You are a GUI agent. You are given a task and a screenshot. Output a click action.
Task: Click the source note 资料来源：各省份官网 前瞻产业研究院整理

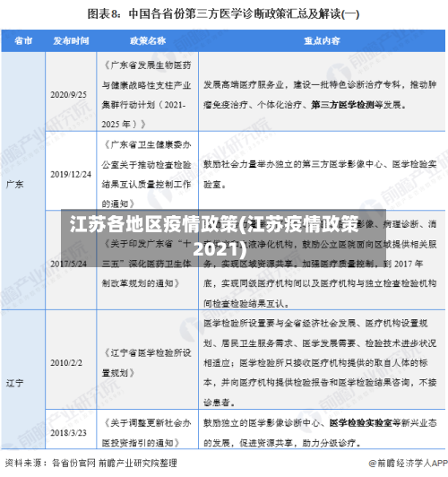coord(90,463)
